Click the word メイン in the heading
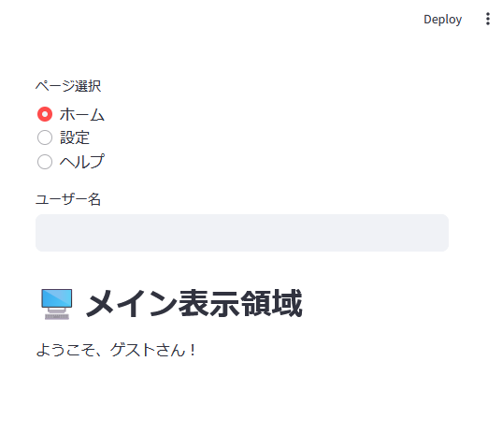Screen dimensions: 502x448 [132, 303]
